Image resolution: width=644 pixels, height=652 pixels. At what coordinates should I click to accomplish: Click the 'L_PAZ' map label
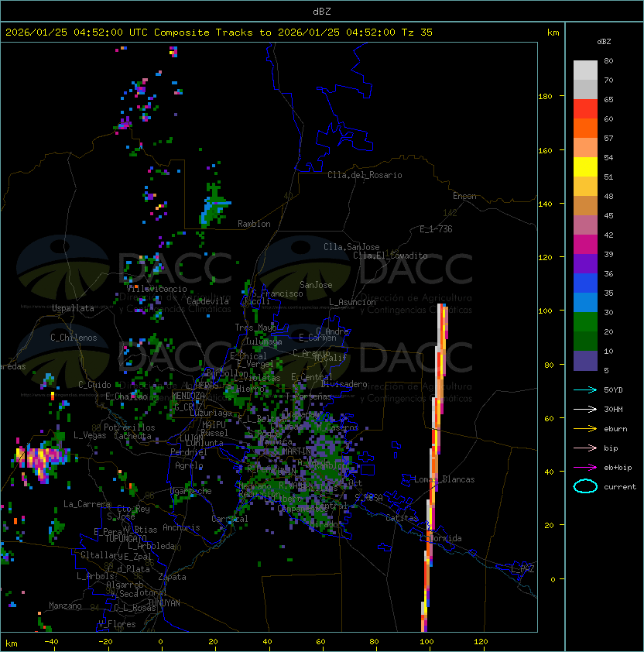pos(522,569)
